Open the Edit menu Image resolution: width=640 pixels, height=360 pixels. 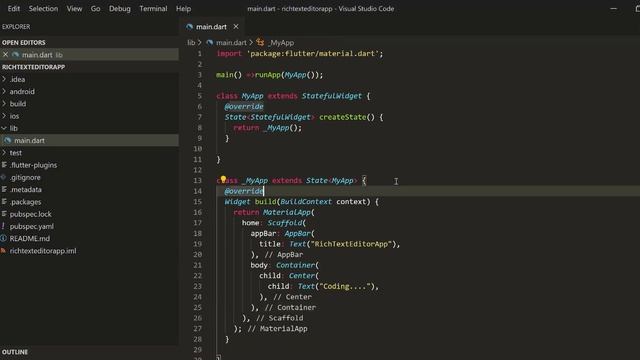tap(13, 9)
